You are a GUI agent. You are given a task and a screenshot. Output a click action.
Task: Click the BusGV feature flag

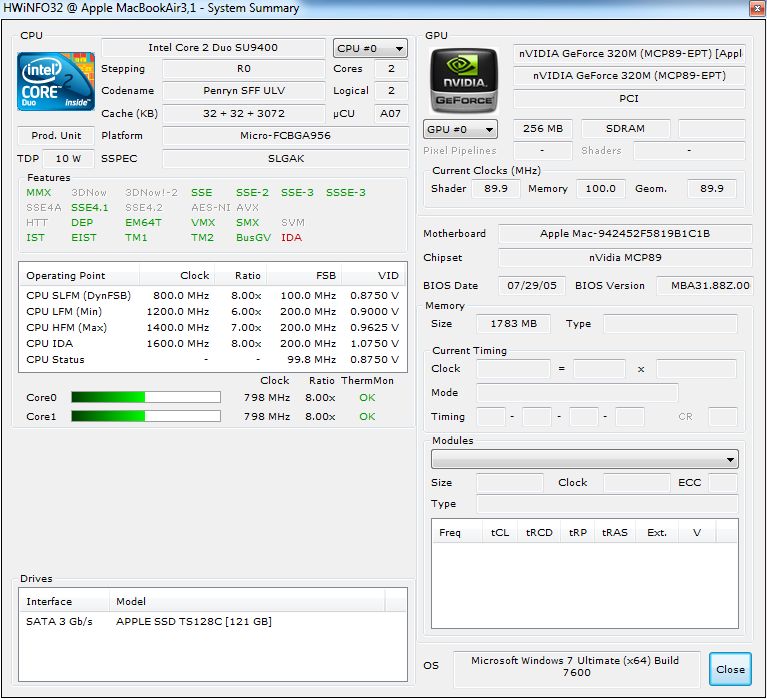point(253,237)
